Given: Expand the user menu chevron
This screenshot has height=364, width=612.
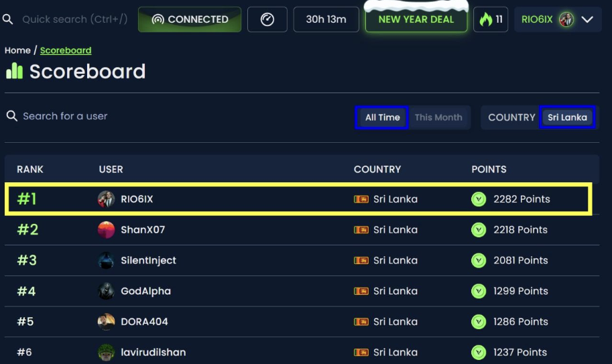Looking at the screenshot, I should coord(587,19).
